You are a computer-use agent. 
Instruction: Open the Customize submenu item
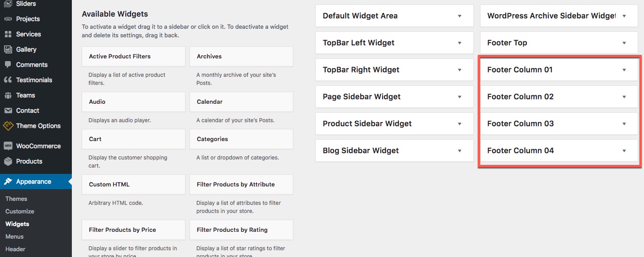pos(20,211)
